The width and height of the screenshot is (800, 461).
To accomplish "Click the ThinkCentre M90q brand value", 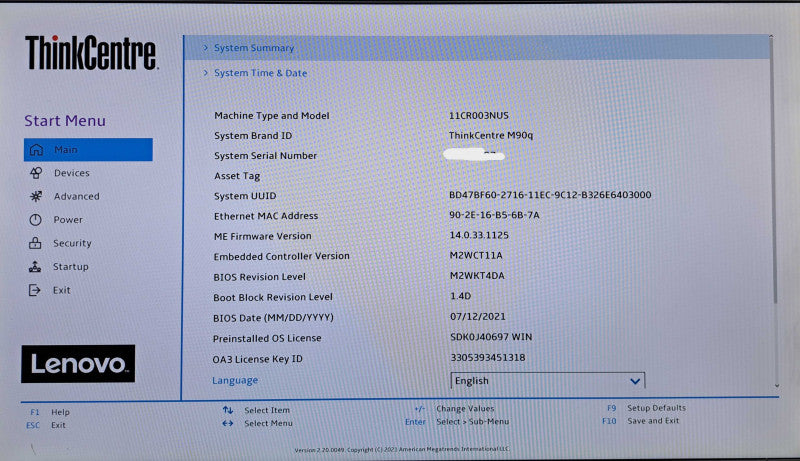I will [491, 135].
